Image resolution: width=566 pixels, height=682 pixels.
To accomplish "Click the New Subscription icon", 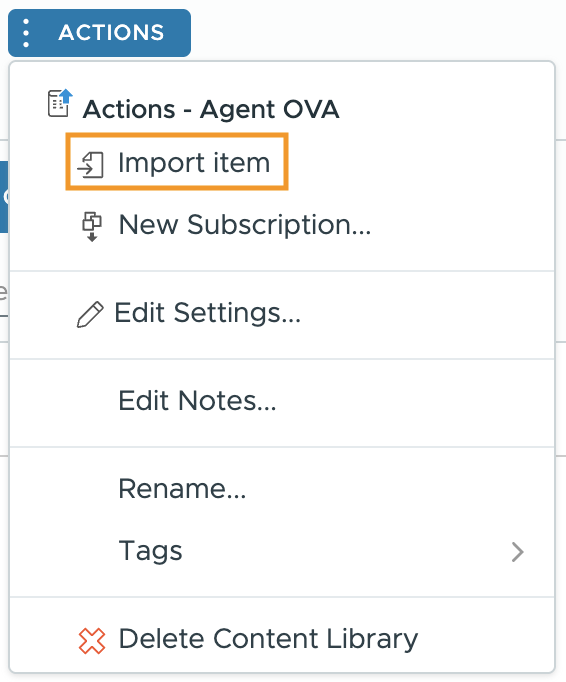I will pos(92,226).
